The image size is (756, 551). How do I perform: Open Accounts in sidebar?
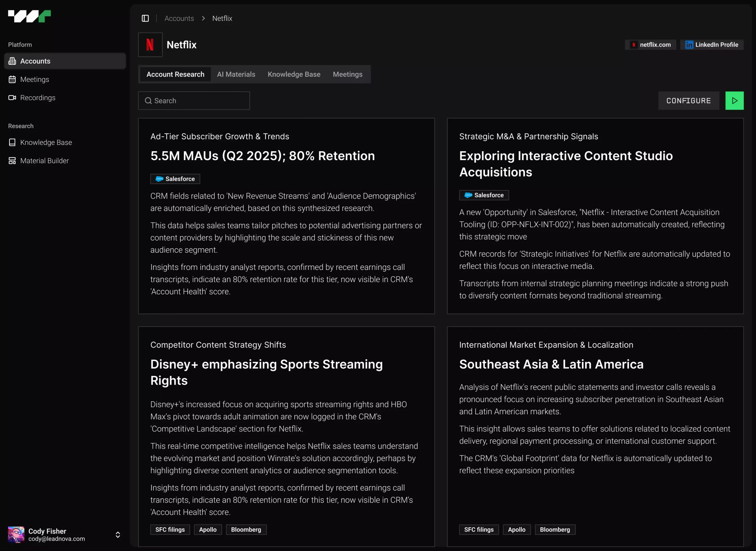pos(65,61)
